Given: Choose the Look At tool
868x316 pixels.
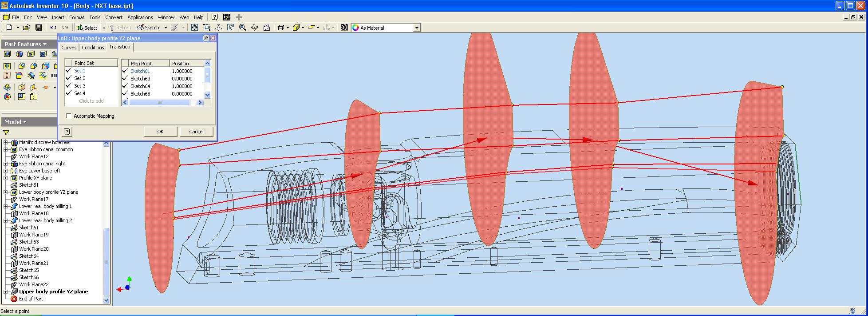Looking at the screenshot, I should (267, 28).
